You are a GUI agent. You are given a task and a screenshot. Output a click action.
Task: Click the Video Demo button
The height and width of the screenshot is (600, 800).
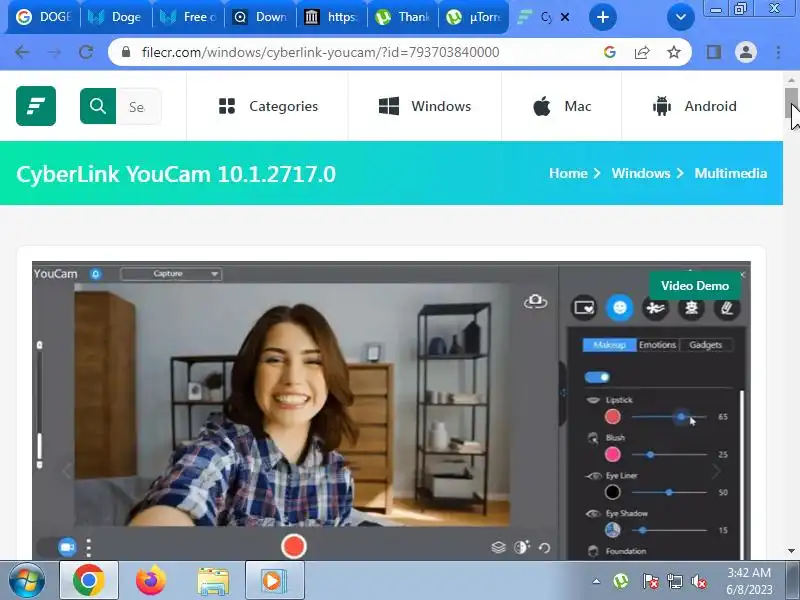(694, 286)
